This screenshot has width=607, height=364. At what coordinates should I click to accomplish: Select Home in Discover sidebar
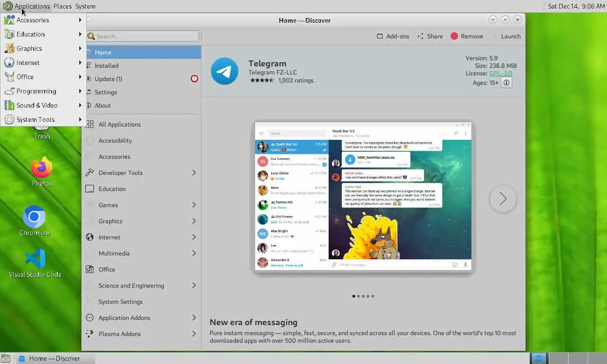coord(141,52)
